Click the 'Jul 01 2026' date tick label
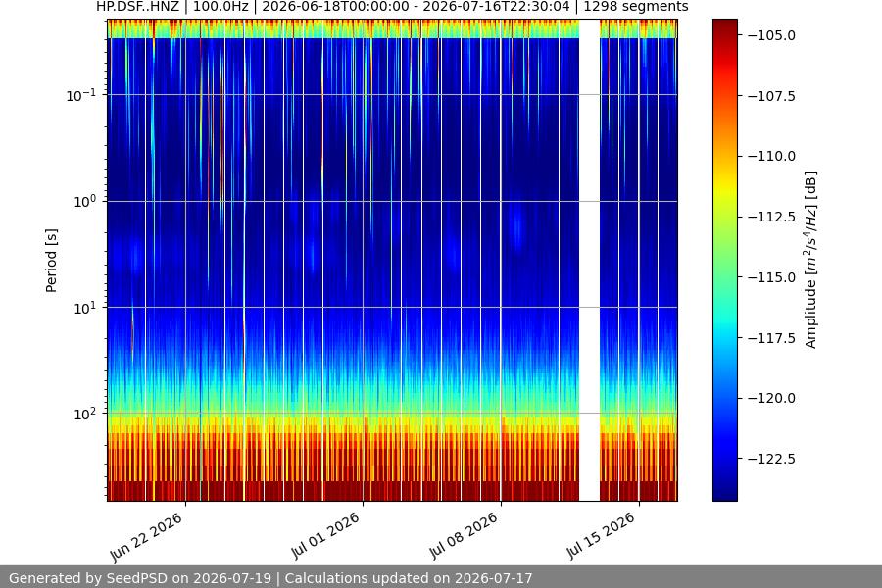Image resolution: width=882 pixels, height=588 pixels. (x=324, y=536)
